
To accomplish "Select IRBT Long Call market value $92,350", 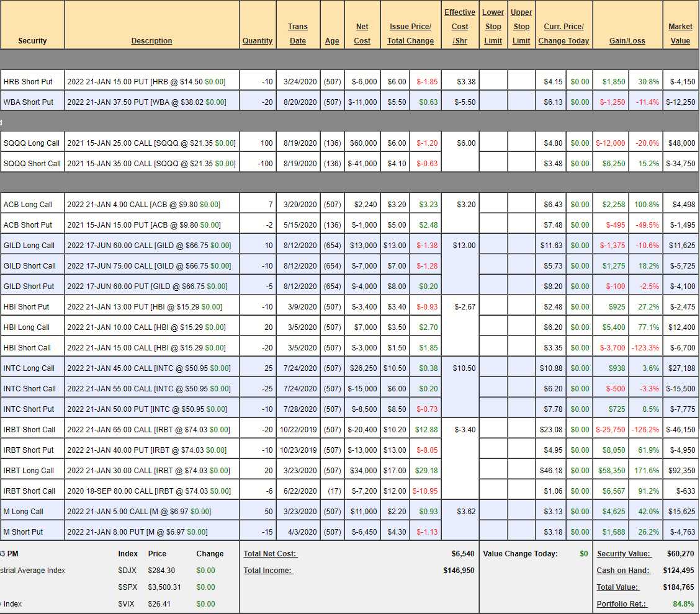I will [x=681, y=471].
